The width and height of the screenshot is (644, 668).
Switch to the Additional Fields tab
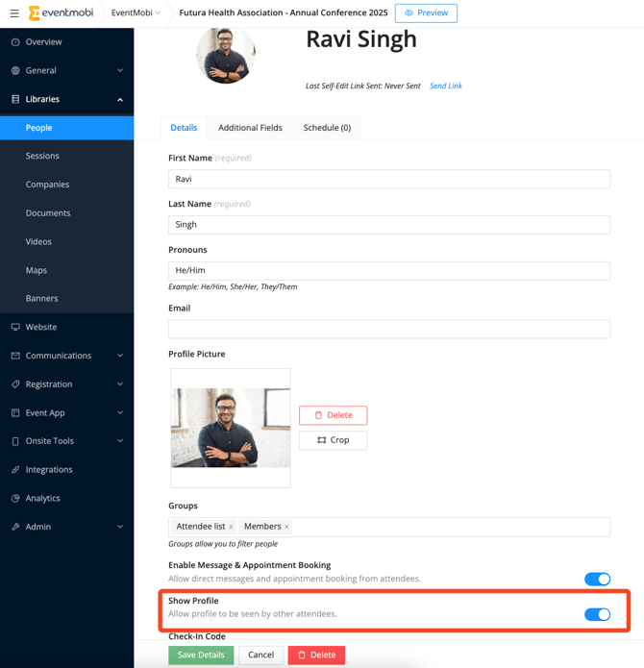[x=251, y=128]
